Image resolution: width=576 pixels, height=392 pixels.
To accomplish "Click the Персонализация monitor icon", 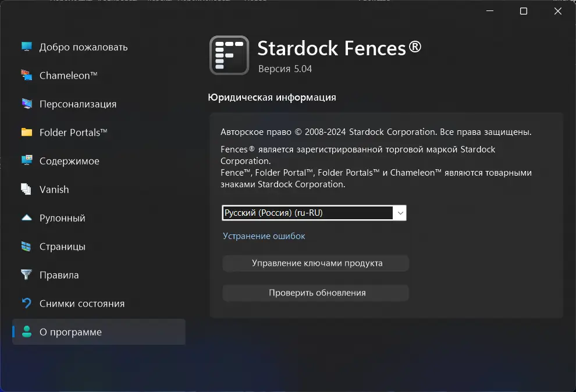I will [x=26, y=104].
